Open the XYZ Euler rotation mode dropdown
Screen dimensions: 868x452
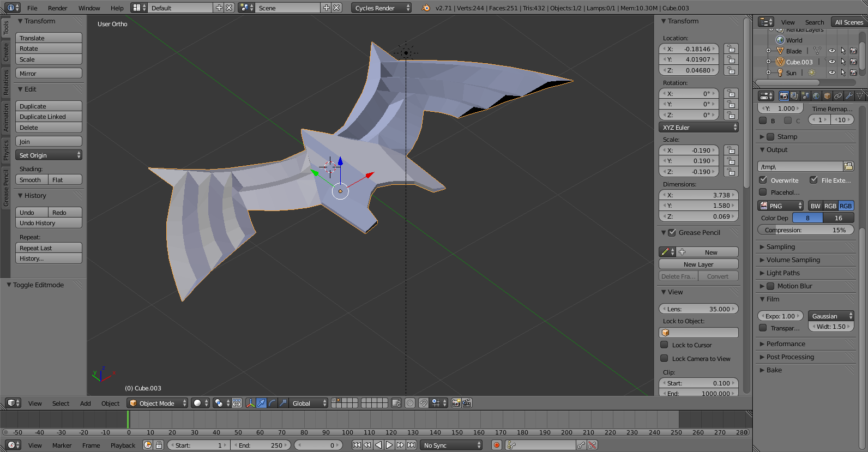(x=698, y=128)
